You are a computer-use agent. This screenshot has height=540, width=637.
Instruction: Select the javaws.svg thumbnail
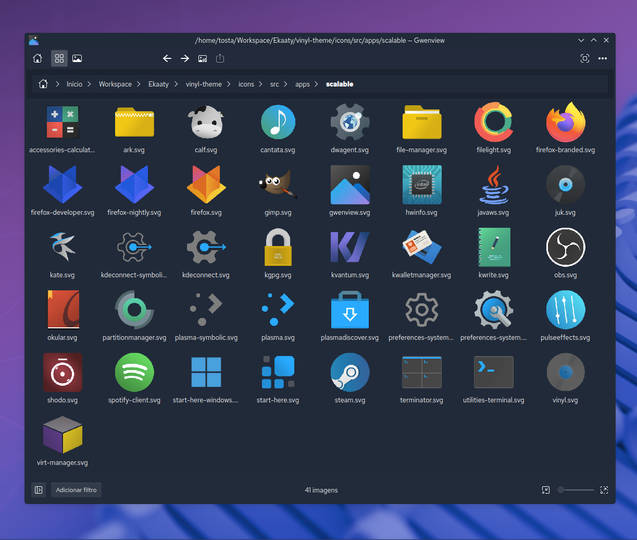(x=494, y=184)
